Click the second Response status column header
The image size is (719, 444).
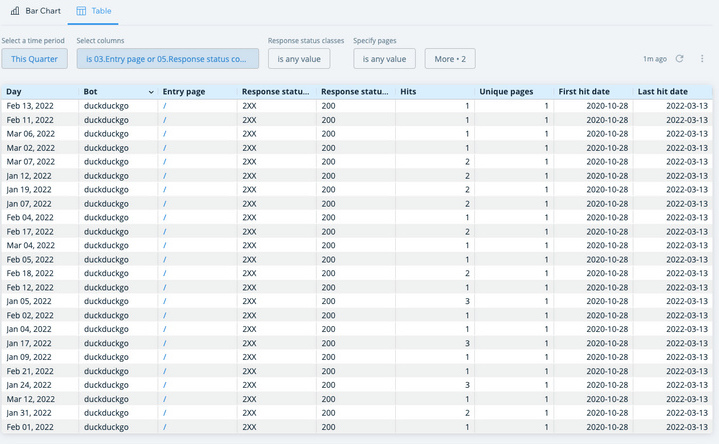pyautogui.click(x=354, y=92)
